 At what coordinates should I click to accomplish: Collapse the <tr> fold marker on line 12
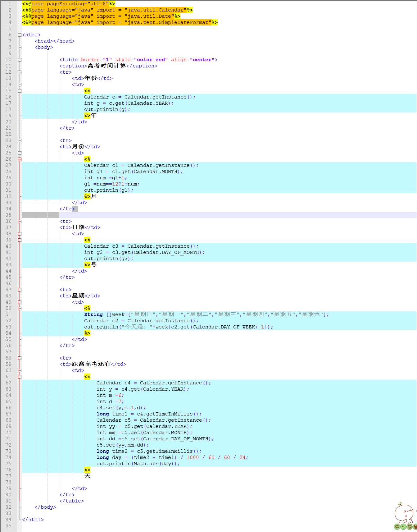(20, 72)
